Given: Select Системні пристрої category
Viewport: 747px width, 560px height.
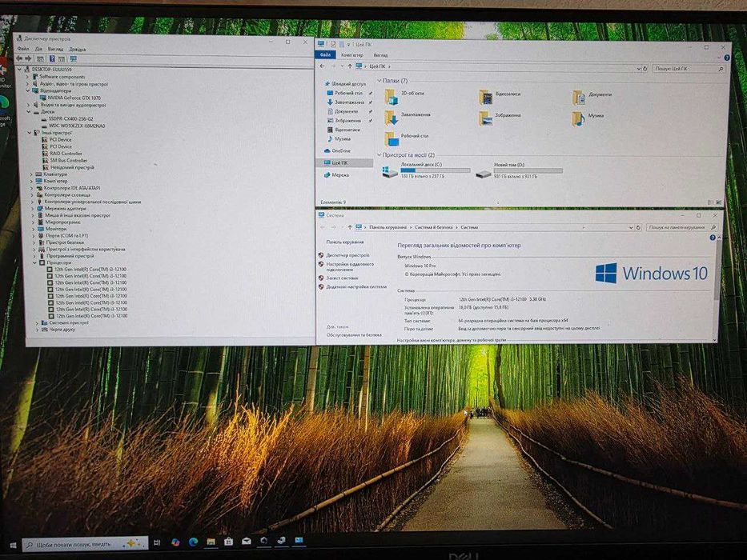Looking at the screenshot, I should tap(69, 322).
